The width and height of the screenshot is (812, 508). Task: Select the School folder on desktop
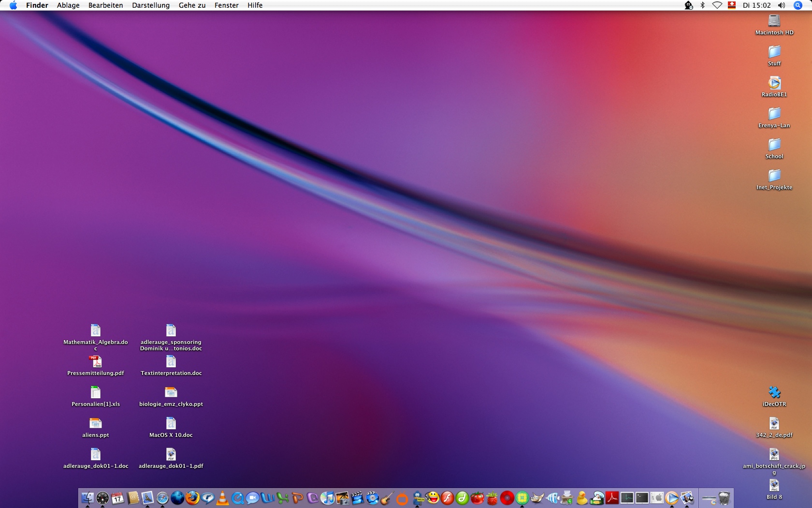pos(774,145)
